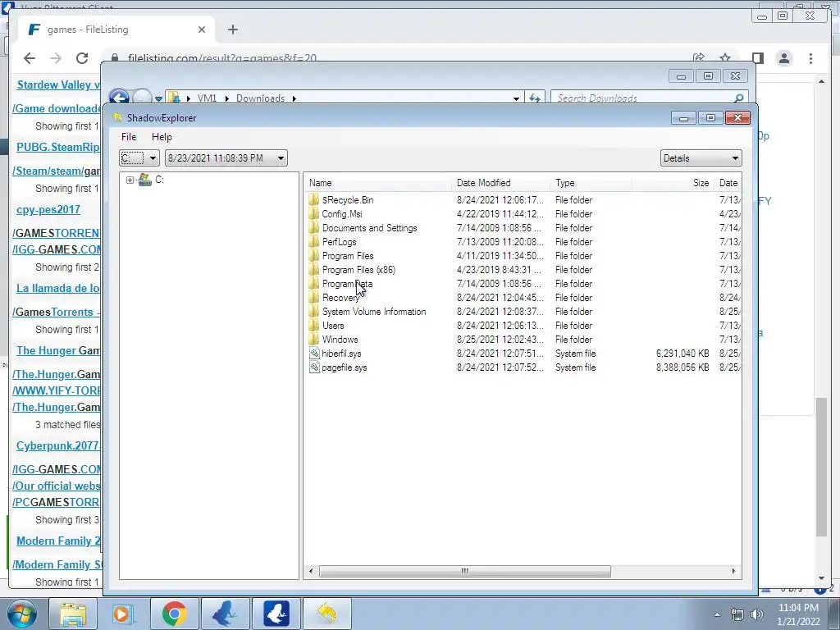Select the Recovery folder icon

[314, 297]
